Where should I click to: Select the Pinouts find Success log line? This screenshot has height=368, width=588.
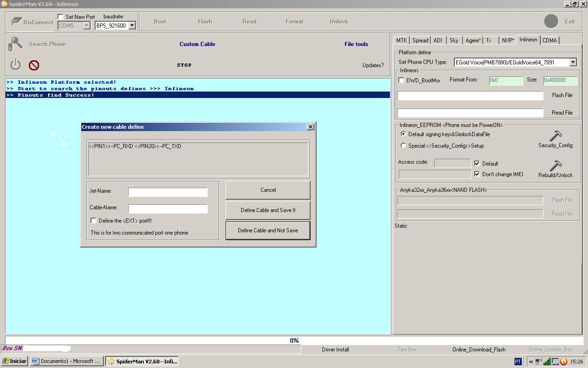click(198, 95)
